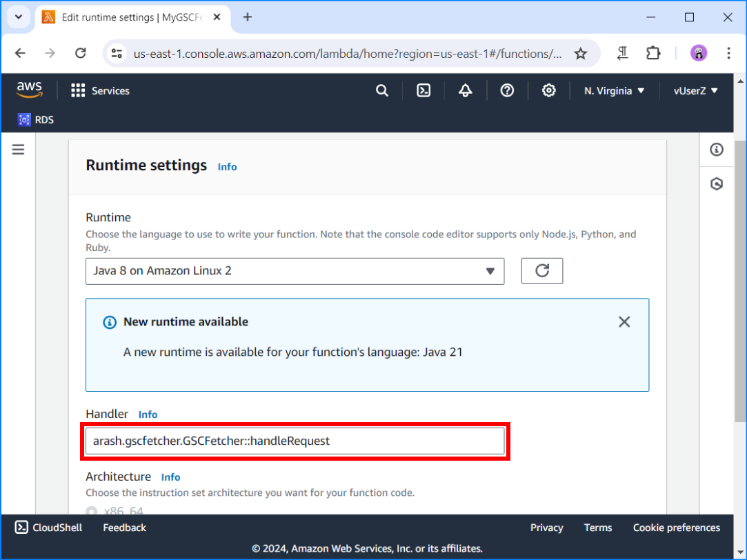Select the x86_64 architecture radio button
The height and width of the screenshot is (560, 747).
[90, 511]
